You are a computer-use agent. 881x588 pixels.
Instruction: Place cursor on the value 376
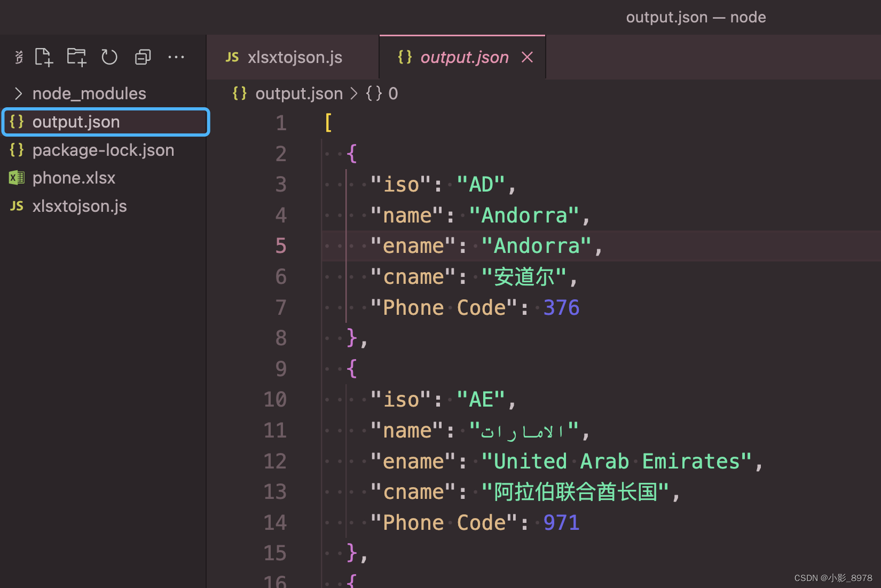[x=561, y=307]
